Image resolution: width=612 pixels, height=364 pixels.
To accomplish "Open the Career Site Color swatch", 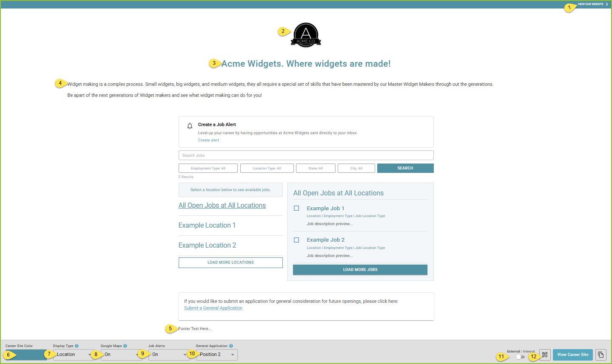I will pyautogui.click(x=26, y=355).
